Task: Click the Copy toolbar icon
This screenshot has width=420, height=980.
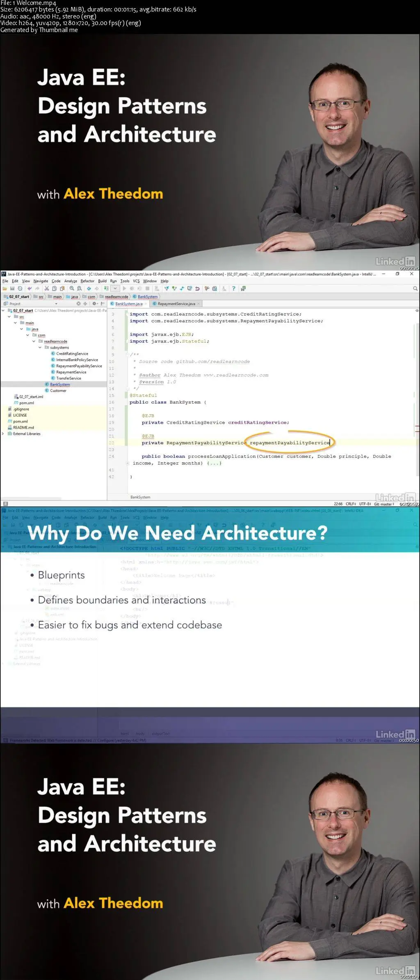Action: (55, 288)
